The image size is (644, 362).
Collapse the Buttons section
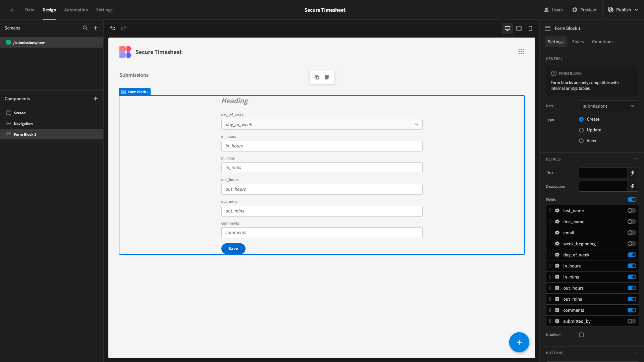click(635, 353)
